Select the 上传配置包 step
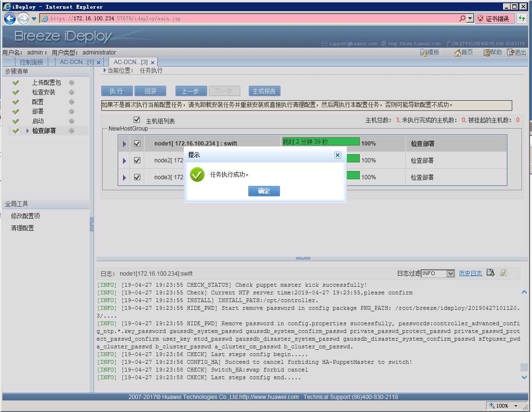Viewport: 532px width, 412px height. 46,82
